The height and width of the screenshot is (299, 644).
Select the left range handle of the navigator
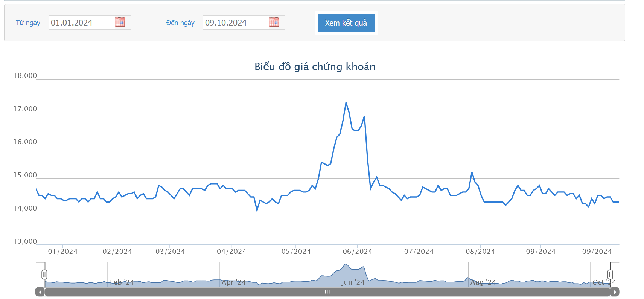point(44,275)
